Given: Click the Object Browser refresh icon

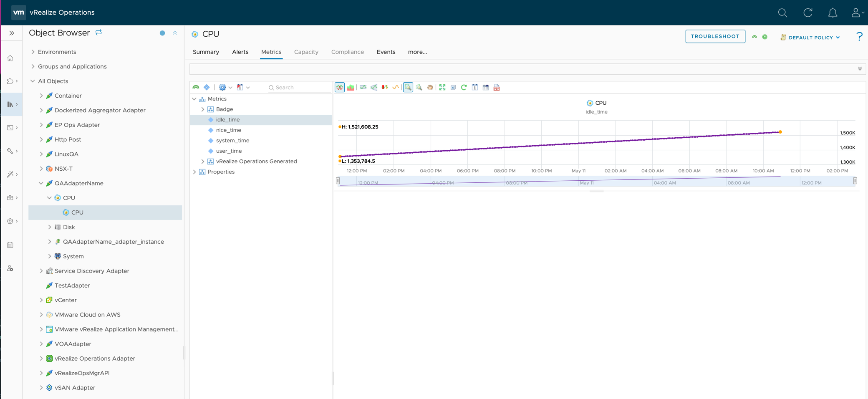Looking at the screenshot, I should point(98,33).
